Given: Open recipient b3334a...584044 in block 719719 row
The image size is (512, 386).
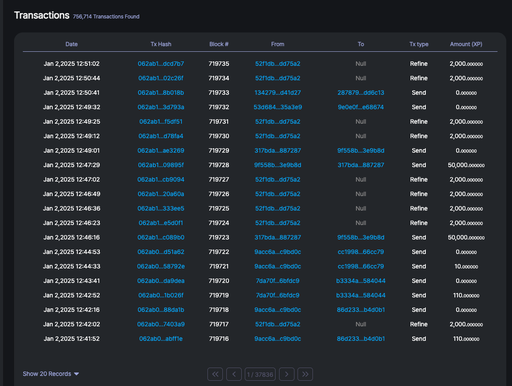Looking at the screenshot, I should [361, 295].
